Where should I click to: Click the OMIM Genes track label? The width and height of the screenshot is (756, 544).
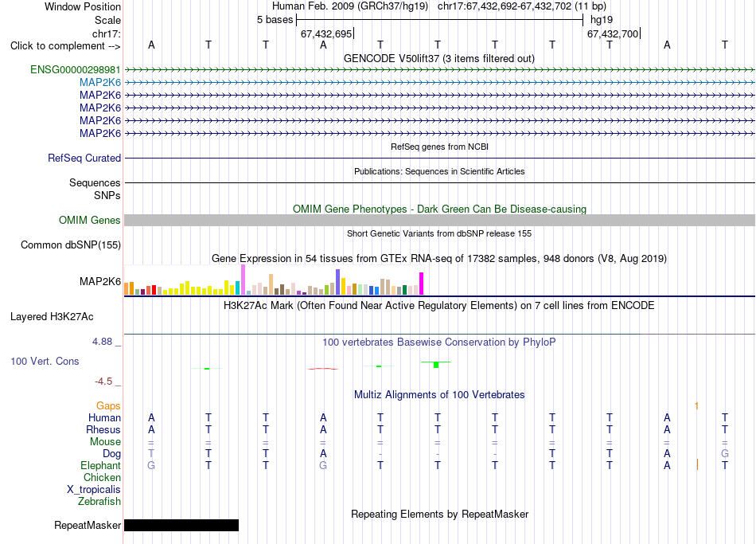(90, 220)
